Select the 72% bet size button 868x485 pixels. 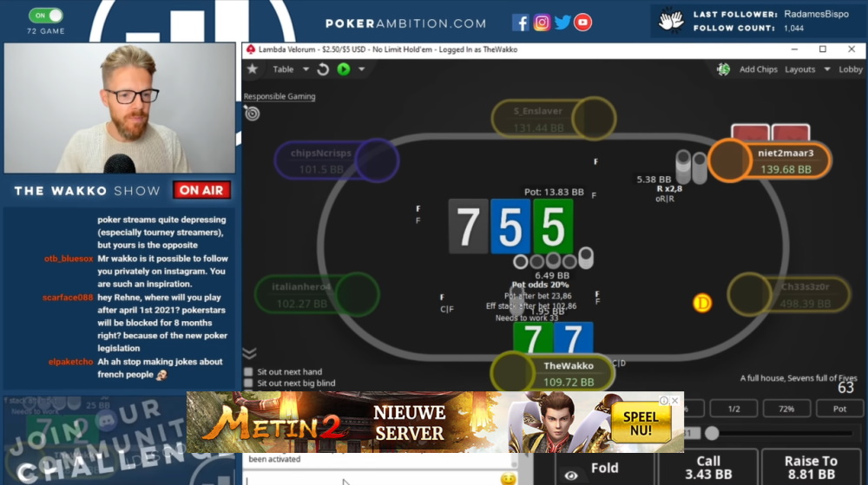(786, 409)
